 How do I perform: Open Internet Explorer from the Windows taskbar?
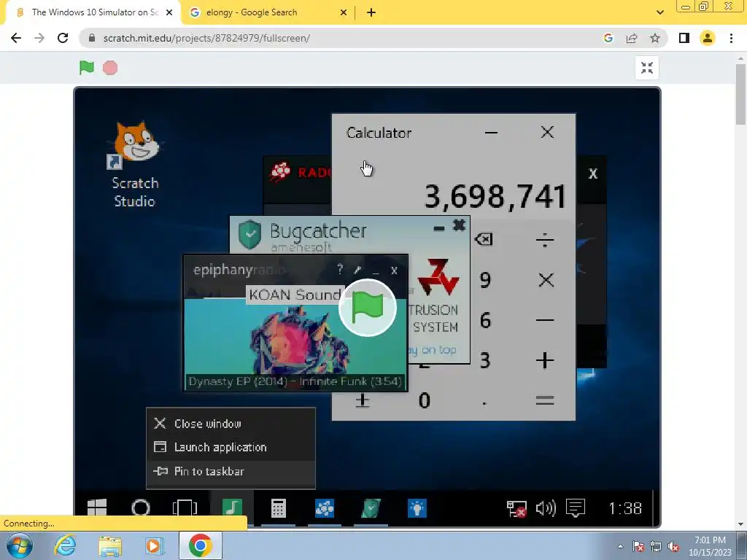coord(65,545)
